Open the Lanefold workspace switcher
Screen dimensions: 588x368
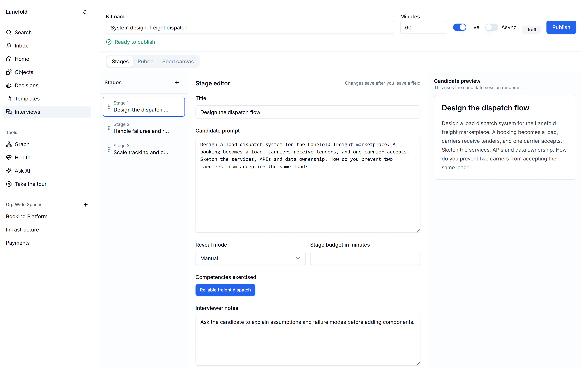tap(47, 12)
